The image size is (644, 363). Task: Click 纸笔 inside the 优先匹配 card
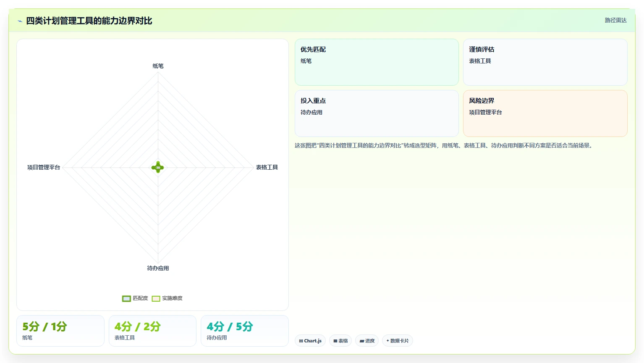click(x=306, y=61)
